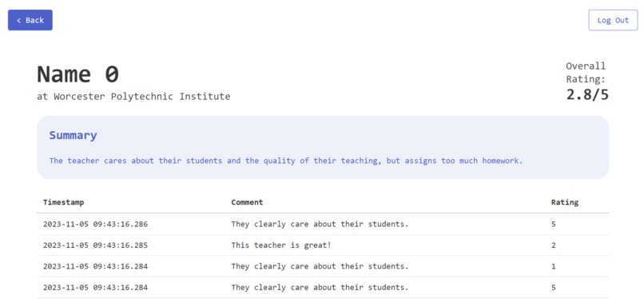Image resolution: width=644 pixels, height=299 pixels.
Task: Click the Log Out button
Action: [x=613, y=20]
